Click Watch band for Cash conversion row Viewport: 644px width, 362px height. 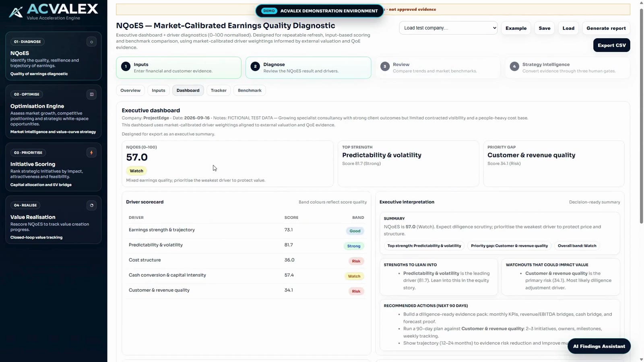click(354, 276)
